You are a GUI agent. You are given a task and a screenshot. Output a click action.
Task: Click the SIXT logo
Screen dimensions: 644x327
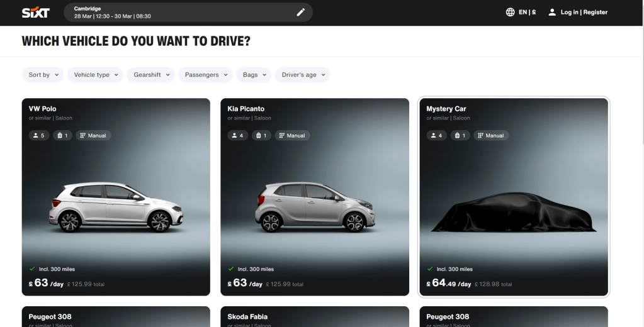(36, 13)
